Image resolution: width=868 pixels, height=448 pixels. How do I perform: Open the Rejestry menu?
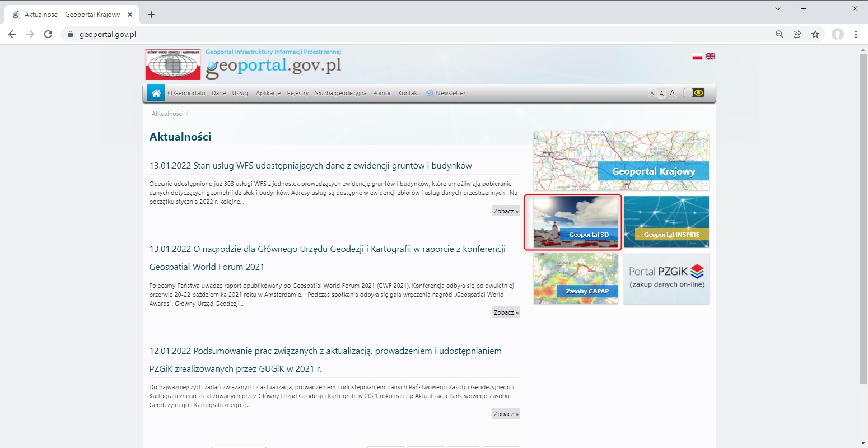pyautogui.click(x=298, y=93)
